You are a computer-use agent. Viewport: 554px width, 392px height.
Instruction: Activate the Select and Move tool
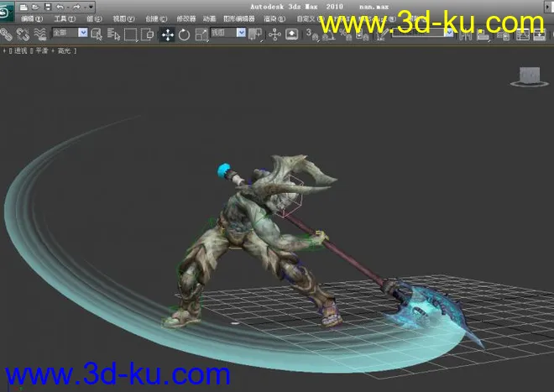pos(167,34)
